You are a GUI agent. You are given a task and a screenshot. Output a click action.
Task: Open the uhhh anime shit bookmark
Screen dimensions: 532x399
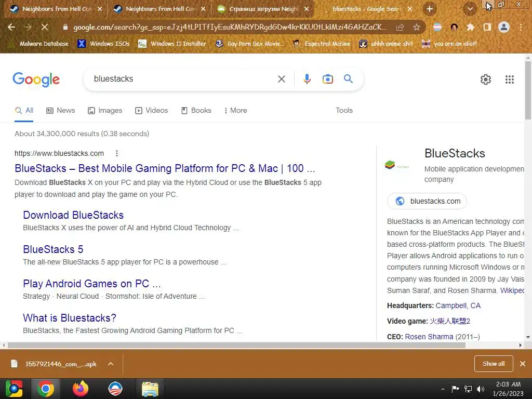pyautogui.click(x=387, y=44)
